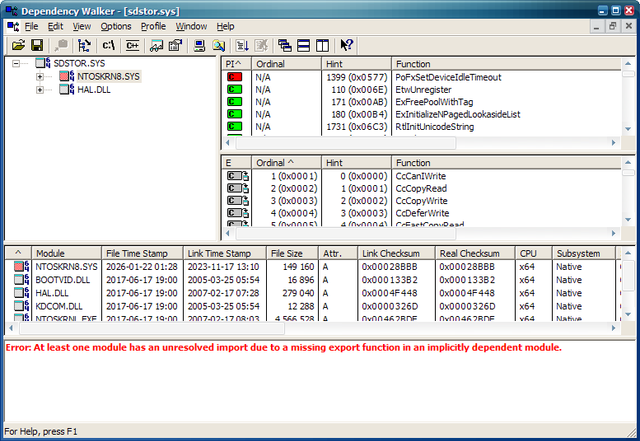The width and height of the screenshot is (640, 441).
Task: Select HAL.DLL in the module tree
Action: 94,89
